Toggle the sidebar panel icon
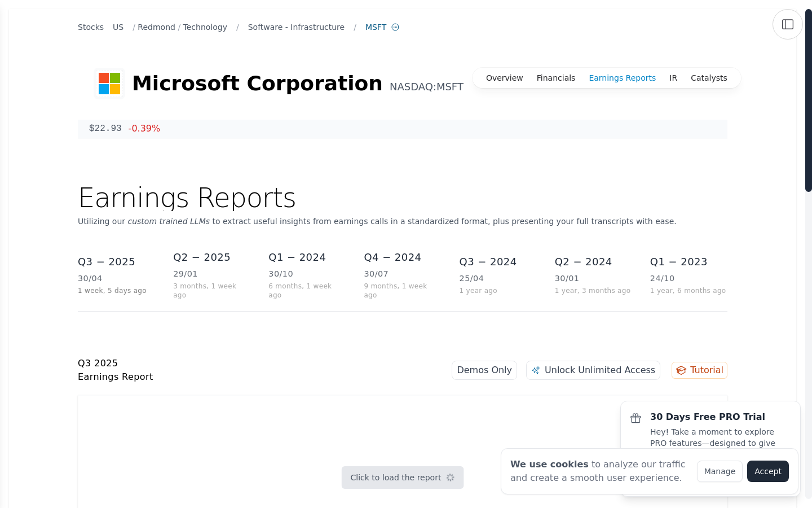The image size is (812, 508). point(788,24)
